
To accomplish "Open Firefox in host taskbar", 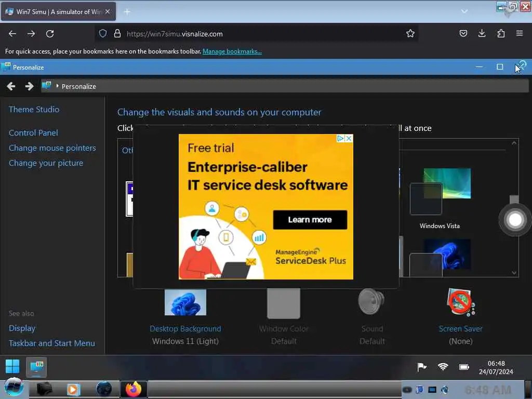I will click(134, 389).
